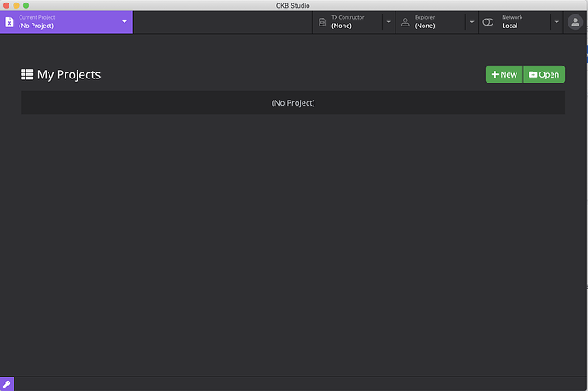588x391 pixels.
Task: Click the Current Project file icon
Action: [9, 22]
